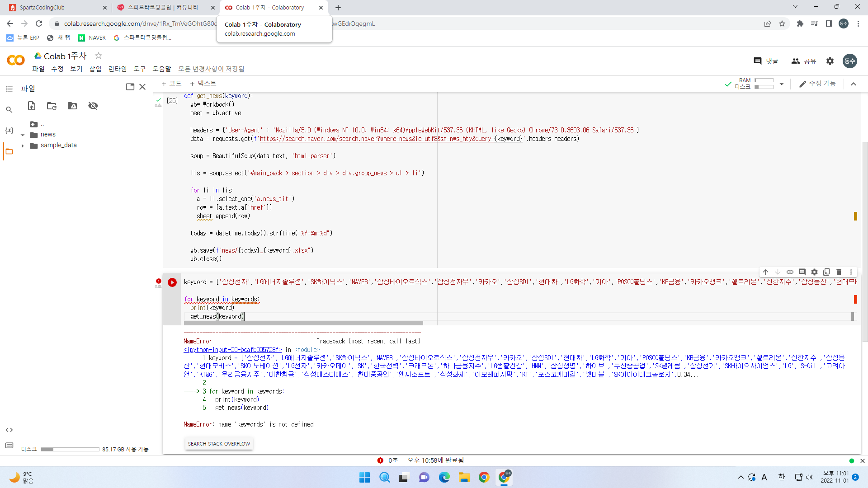Viewport: 868px width, 488px height.
Task: Refresh the file browser
Action: (52, 106)
